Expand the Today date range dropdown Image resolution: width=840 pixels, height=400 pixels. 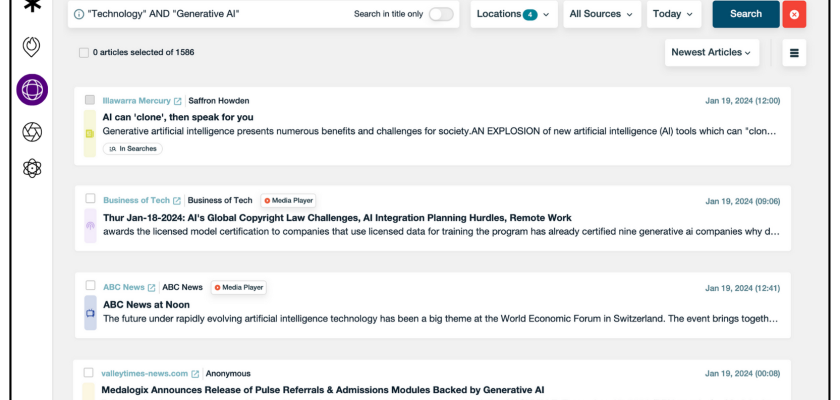(x=673, y=15)
